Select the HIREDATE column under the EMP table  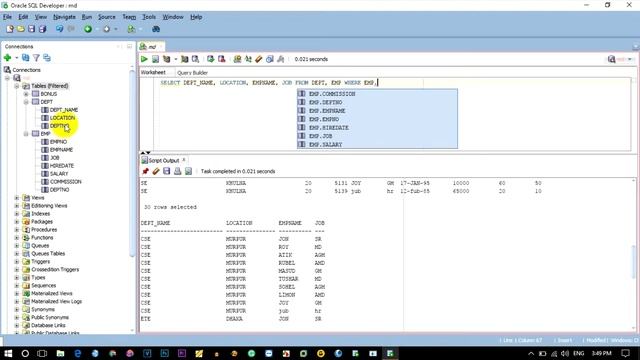(x=62, y=166)
